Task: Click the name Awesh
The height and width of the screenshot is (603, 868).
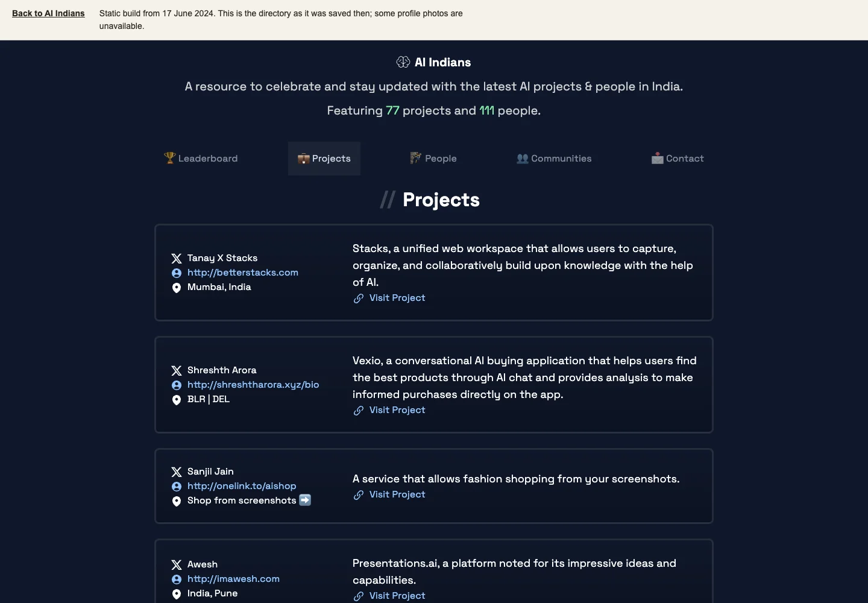Action: click(203, 564)
